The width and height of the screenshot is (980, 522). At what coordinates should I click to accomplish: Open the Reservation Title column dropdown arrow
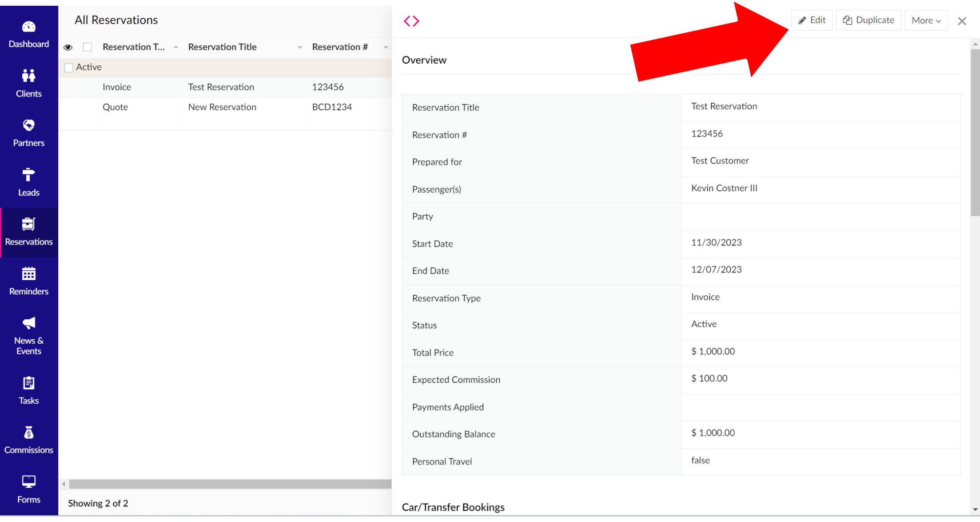[x=300, y=47]
